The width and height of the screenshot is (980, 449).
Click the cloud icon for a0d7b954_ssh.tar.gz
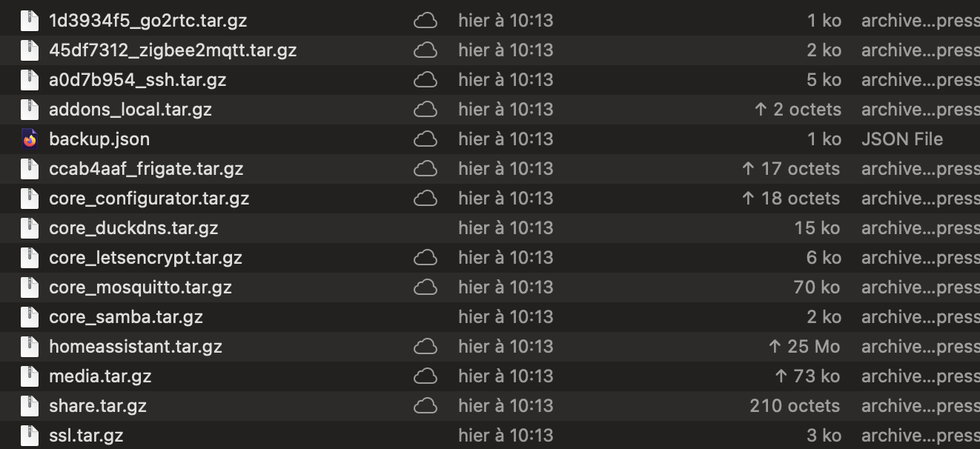(425, 80)
